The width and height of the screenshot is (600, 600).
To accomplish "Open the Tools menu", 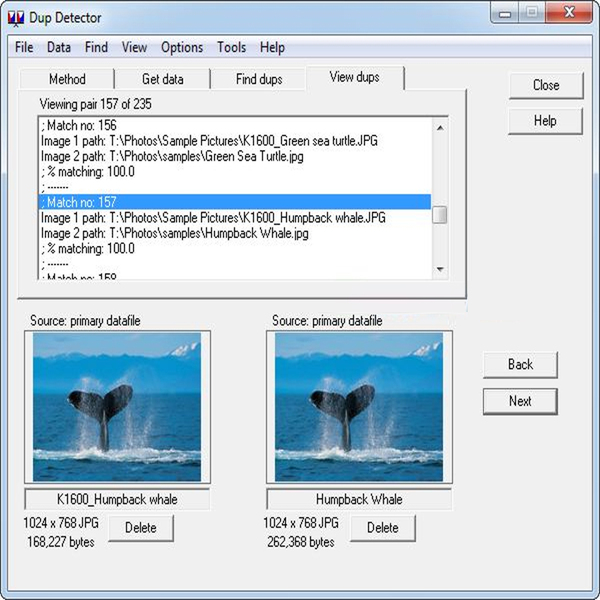I will tap(232, 47).
